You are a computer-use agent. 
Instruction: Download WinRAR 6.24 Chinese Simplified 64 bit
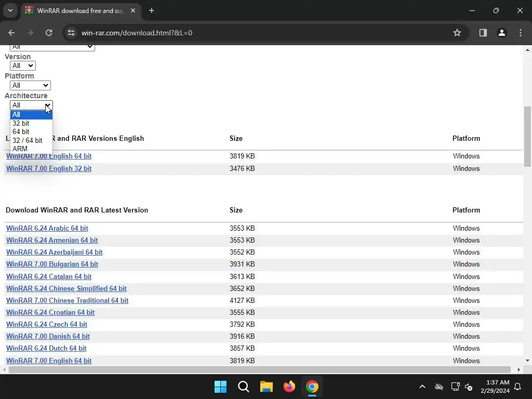point(66,288)
